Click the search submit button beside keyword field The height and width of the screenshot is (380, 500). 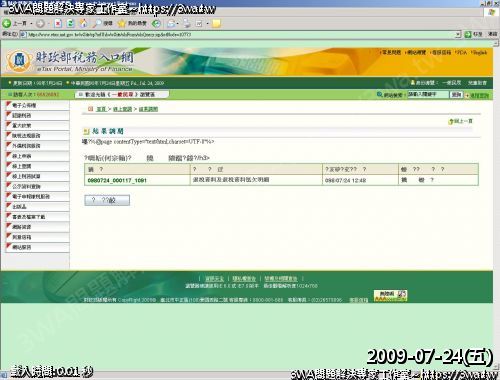click(x=456, y=95)
